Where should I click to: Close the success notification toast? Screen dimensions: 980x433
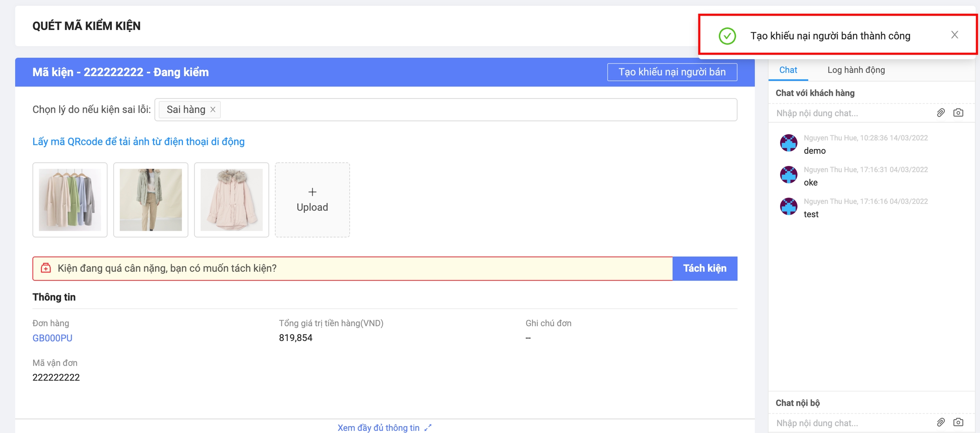[954, 35]
